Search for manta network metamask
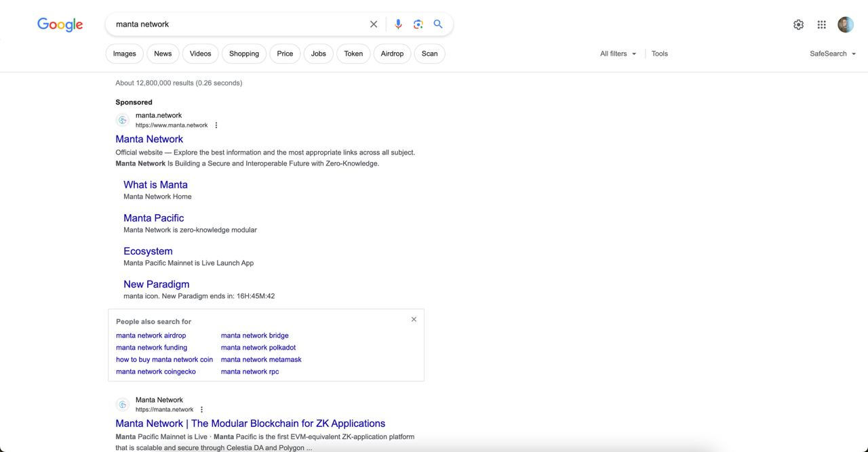Image resolution: width=868 pixels, height=452 pixels. (261, 360)
